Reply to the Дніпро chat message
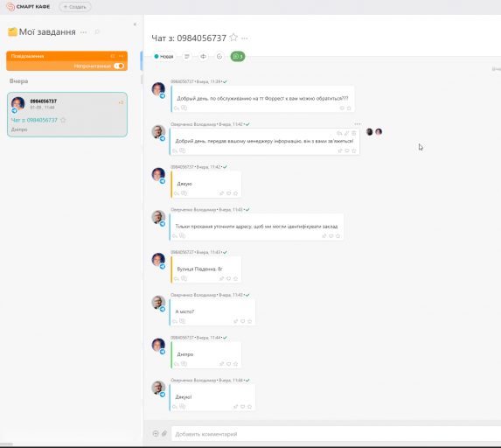The image size is (501, 448). coord(177,364)
